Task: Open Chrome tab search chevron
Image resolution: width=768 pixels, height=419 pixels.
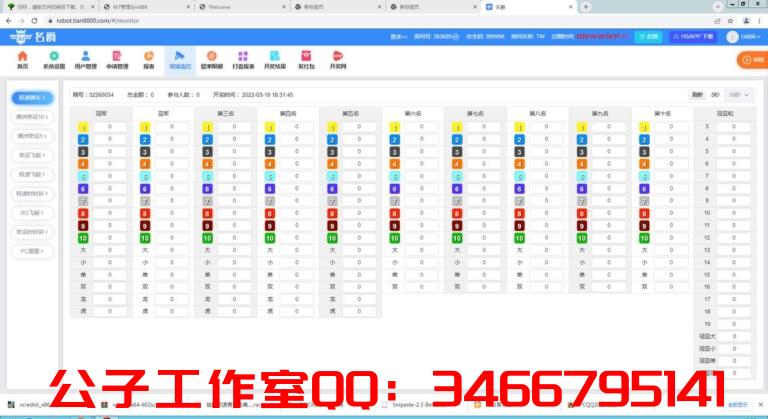Action: pyautogui.click(x=717, y=6)
